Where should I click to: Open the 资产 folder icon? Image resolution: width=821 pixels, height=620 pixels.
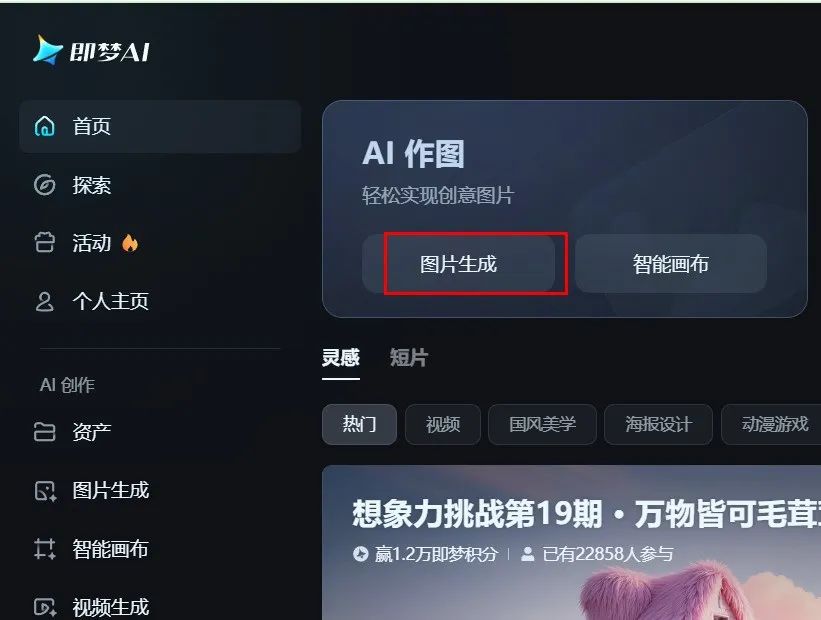tap(45, 432)
